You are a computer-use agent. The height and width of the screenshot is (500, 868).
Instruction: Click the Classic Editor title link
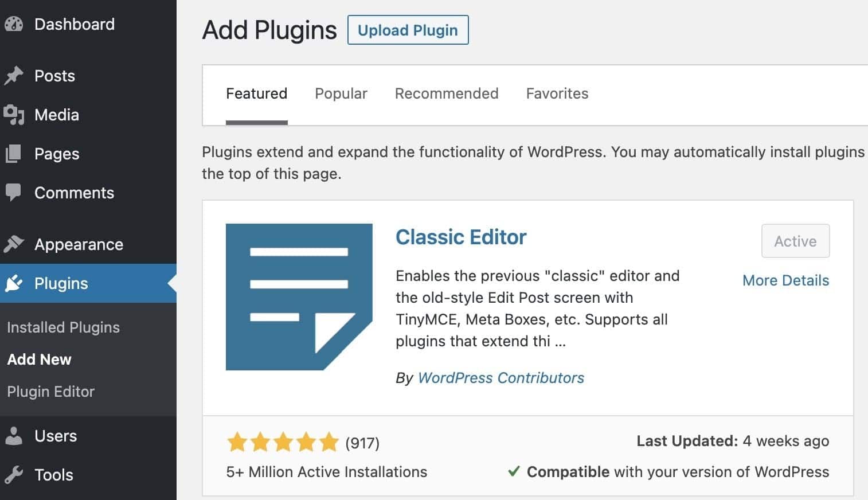[461, 237]
